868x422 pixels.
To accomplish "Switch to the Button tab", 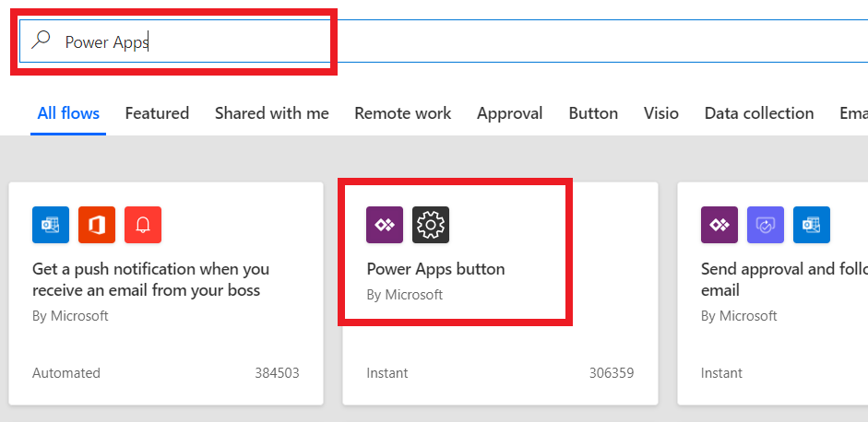I will 593,113.
